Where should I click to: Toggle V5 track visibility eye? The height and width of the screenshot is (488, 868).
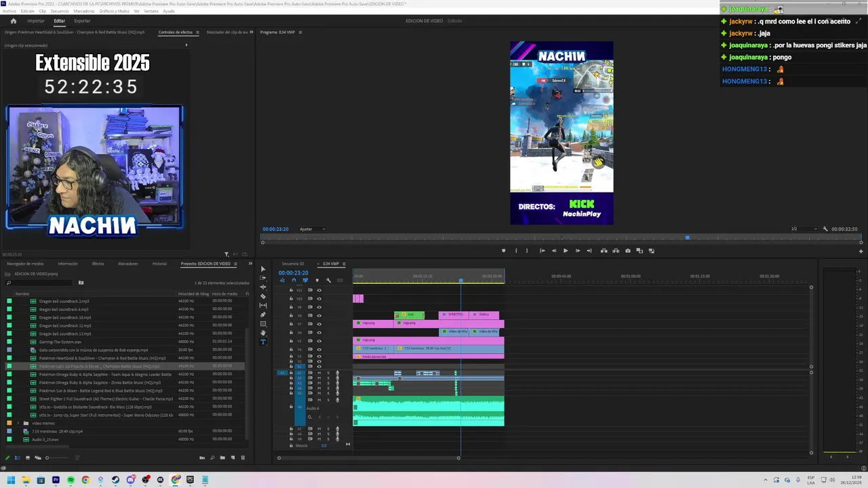point(319,341)
